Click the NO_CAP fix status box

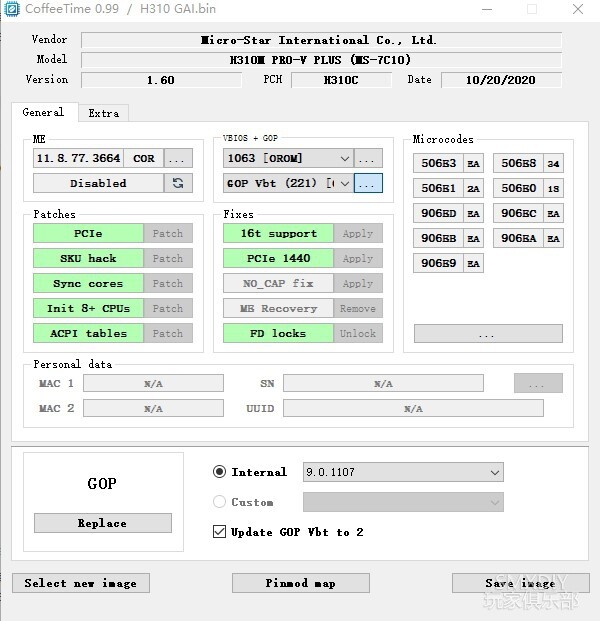(278, 283)
